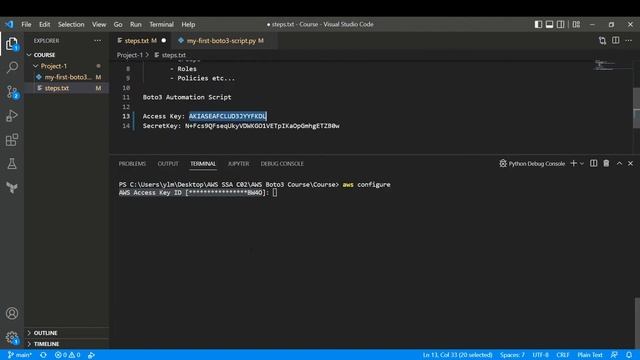Change indentation via Spaces: 7
The height and width of the screenshot is (360, 640).
click(x=512, y=355)
